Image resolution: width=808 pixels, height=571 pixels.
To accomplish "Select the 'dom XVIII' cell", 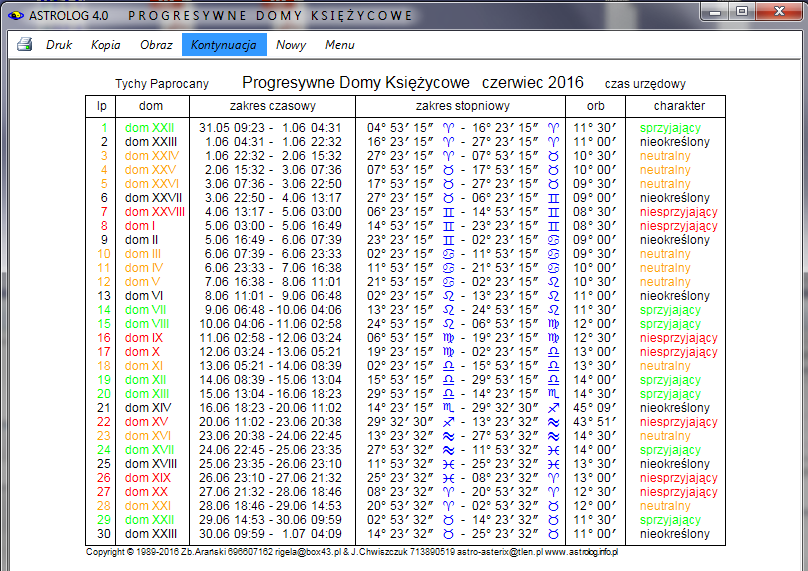I will point(151,464).
